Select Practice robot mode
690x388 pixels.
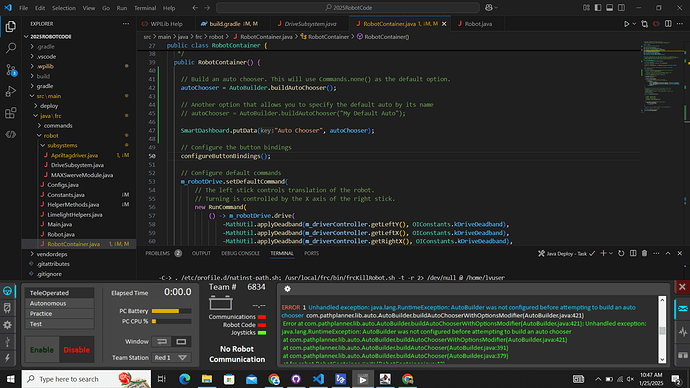59,314
